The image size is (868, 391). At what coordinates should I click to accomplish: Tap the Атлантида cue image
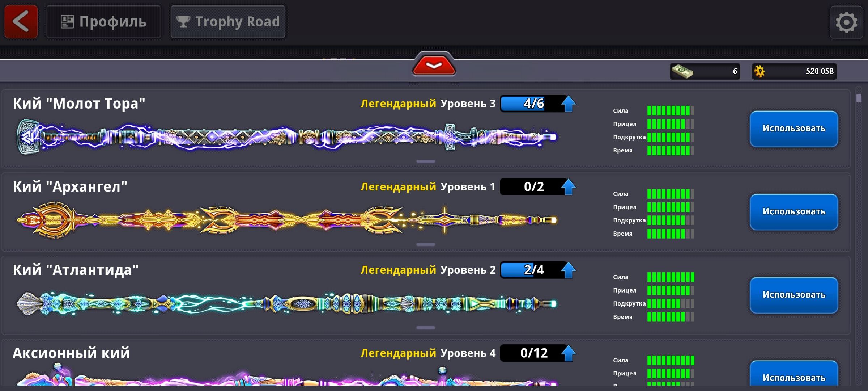coord(286,303)
